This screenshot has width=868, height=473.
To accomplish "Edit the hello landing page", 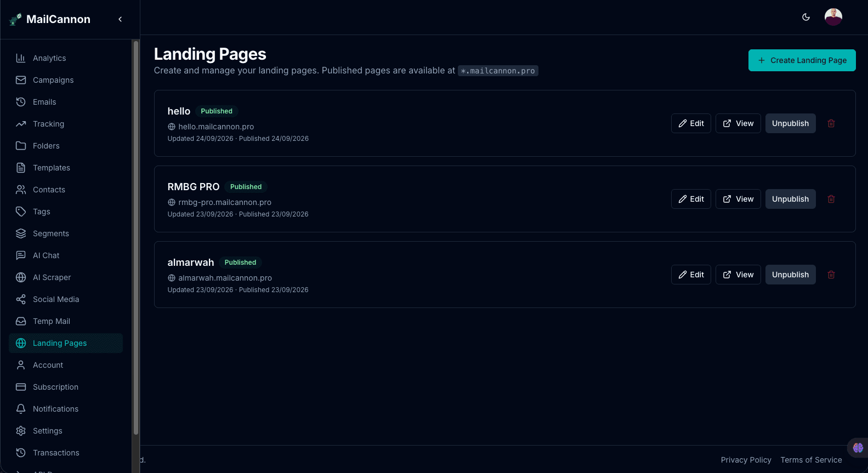I will click(691, 123).
